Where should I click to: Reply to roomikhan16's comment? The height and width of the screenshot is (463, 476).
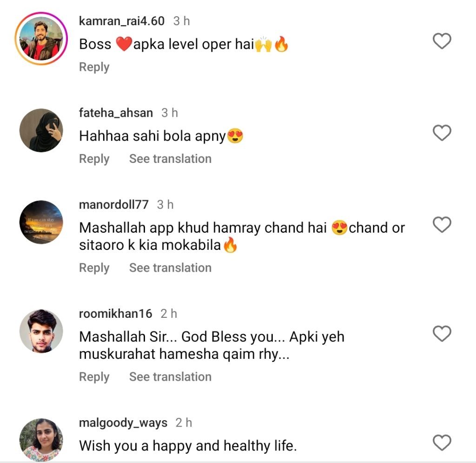(x=94, y=376)
